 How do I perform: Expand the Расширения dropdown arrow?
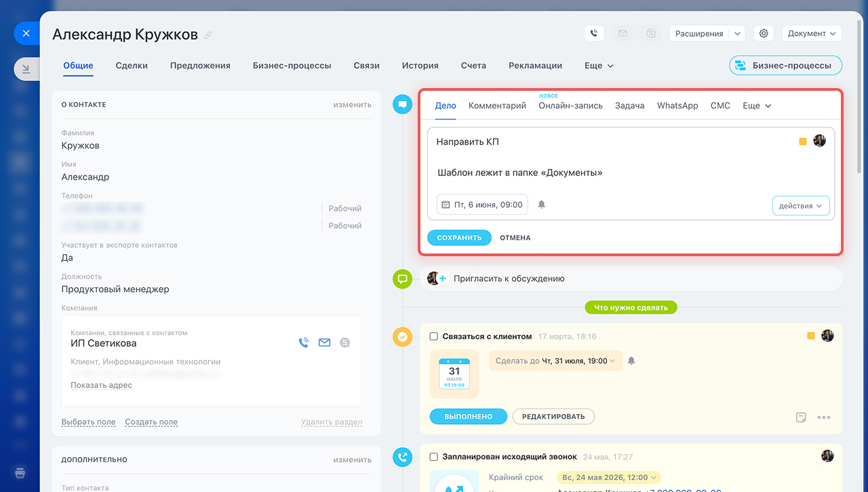[x=737, y=33]
